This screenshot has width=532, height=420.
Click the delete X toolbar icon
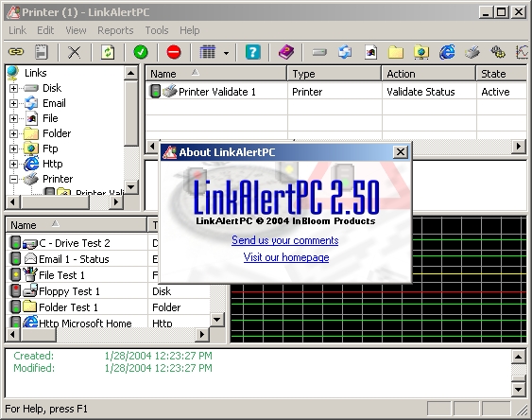75,52
